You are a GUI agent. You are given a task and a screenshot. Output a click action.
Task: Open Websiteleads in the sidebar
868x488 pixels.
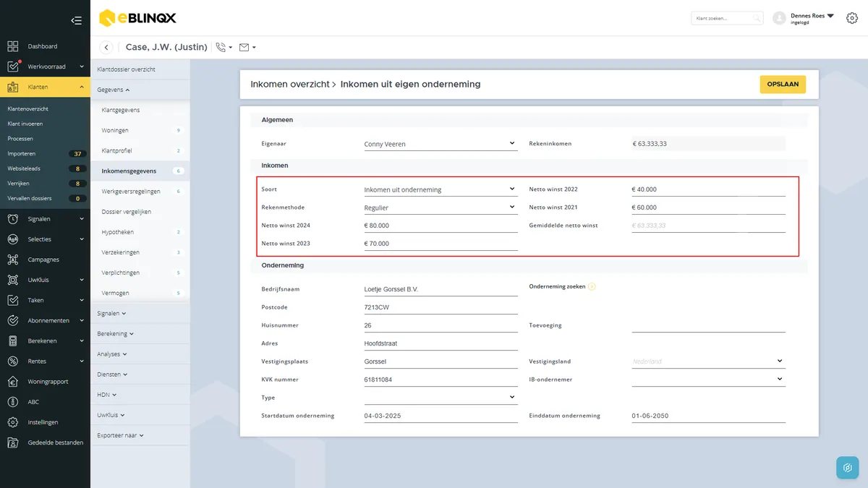click(23, 168)
